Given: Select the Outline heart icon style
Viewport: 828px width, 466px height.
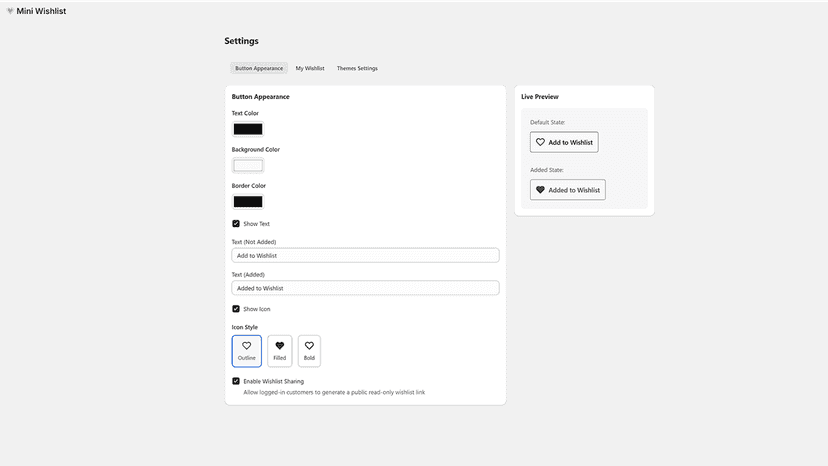Looking at the screenshot, I should click(247, 351).
